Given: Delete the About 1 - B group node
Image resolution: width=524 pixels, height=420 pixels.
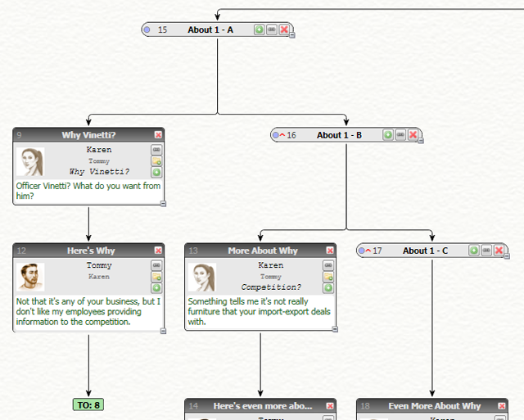Looking at the screenshot, I should pyautogui.click(x=413, y=135).
